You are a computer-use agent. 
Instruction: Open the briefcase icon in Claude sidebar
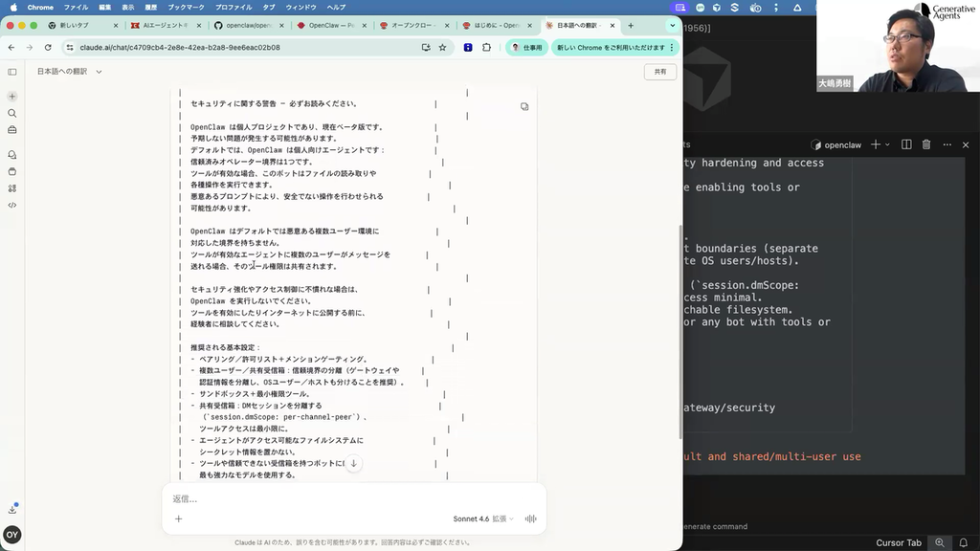pos(11,130)
